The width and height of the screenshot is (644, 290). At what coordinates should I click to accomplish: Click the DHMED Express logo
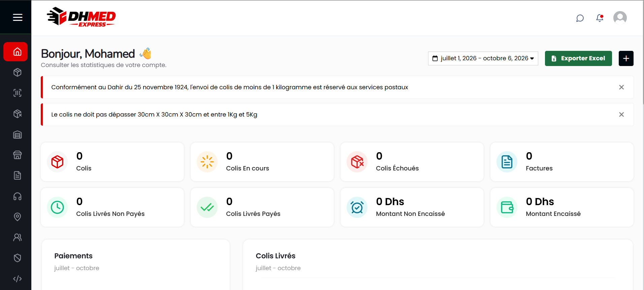point(81,17)
